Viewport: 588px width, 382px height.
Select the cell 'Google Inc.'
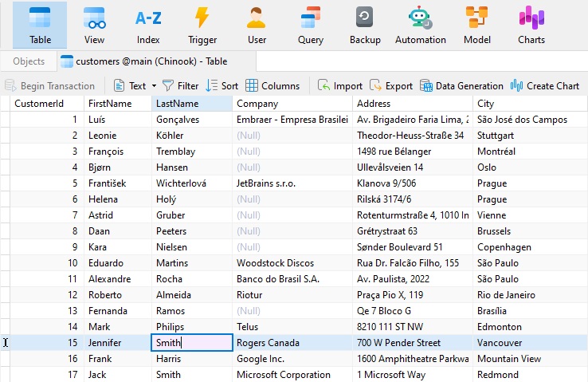click(x=292, y=359)
